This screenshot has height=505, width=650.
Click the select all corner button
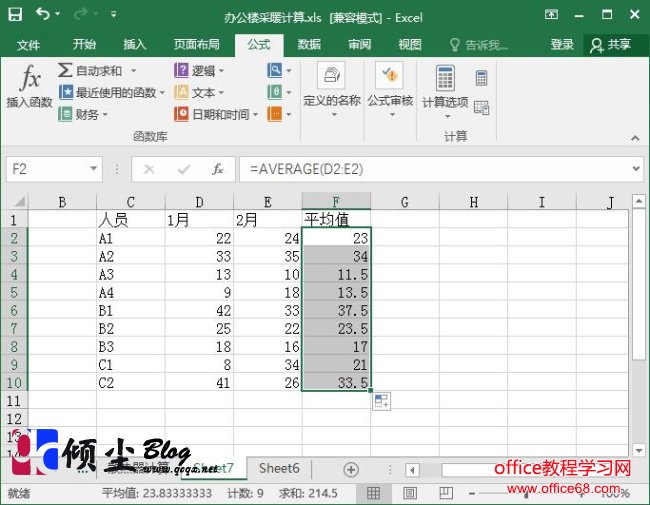click(x=17, y=202)
